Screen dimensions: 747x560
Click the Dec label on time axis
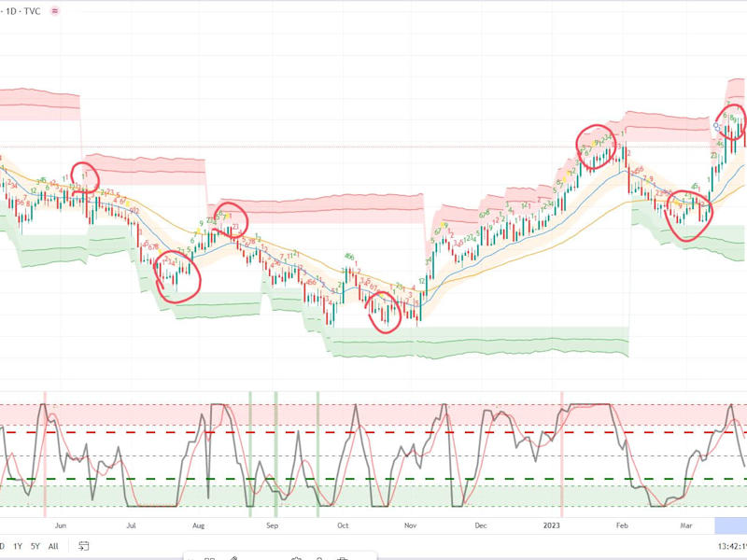click(x=481, y=525)
